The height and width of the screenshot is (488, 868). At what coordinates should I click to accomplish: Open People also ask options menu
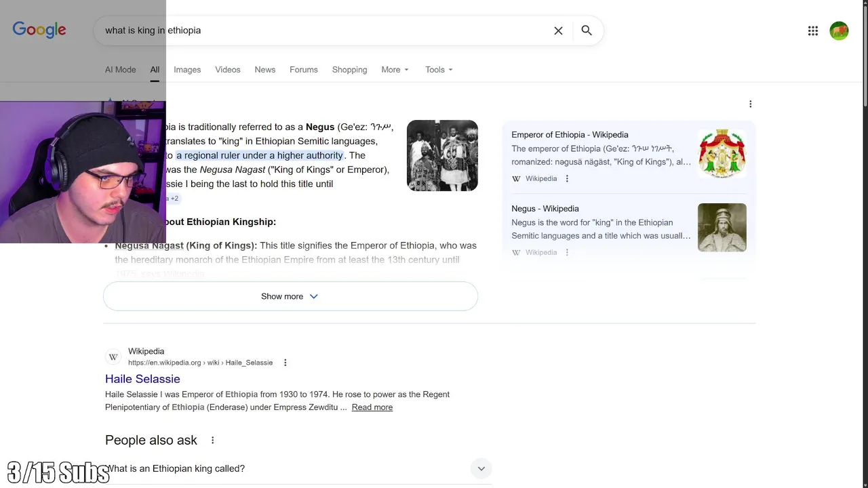(x=212, y=441)
